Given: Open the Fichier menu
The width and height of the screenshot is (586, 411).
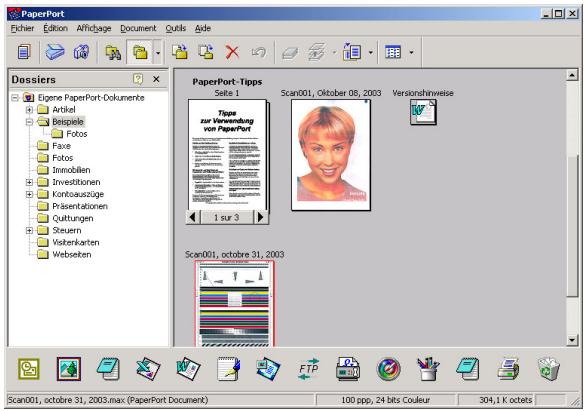Looking at the screenshot, I should point(22,28).
